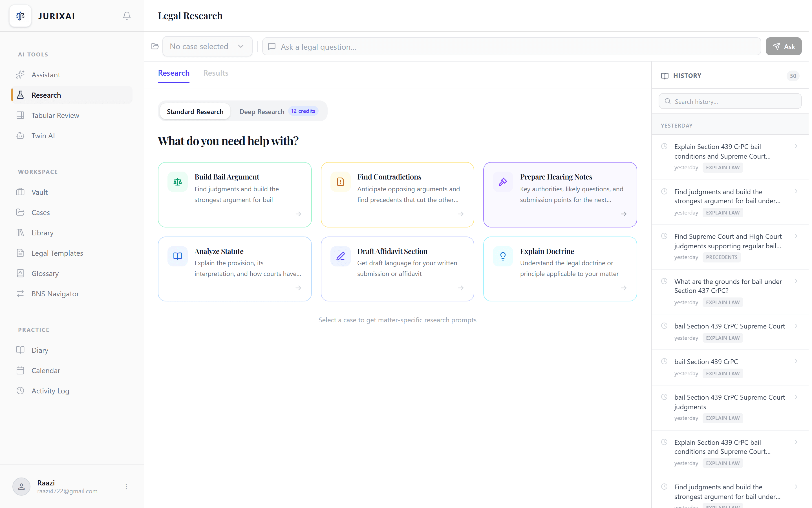Open Cases folder icon in sidebar
The height and width of the screenshot is (508, 812).
click(x=21, y=212)
